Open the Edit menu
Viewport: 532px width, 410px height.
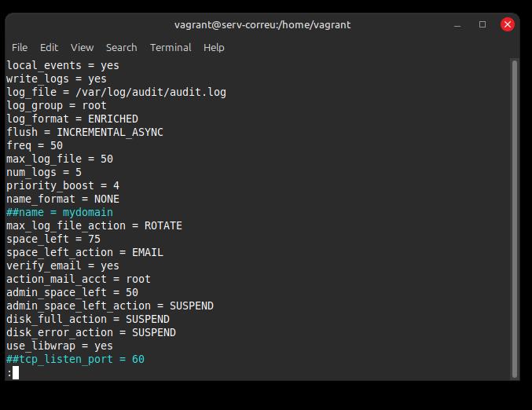(49, 47)
